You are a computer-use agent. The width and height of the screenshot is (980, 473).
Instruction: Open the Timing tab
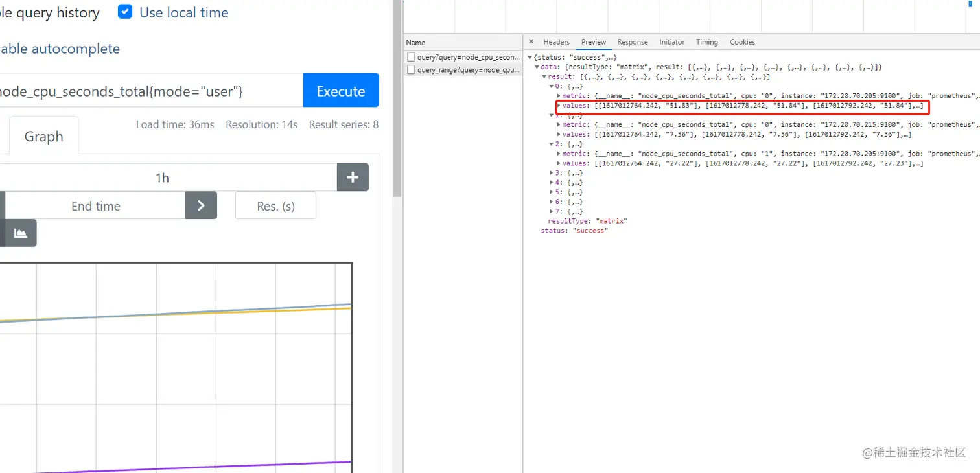(x=707, y=42)
